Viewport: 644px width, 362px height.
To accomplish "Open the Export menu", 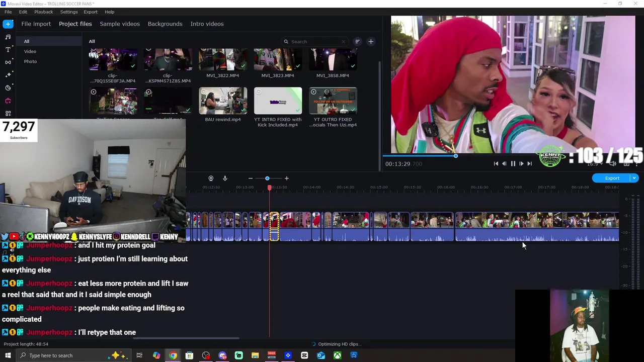I will click(91, 12).
